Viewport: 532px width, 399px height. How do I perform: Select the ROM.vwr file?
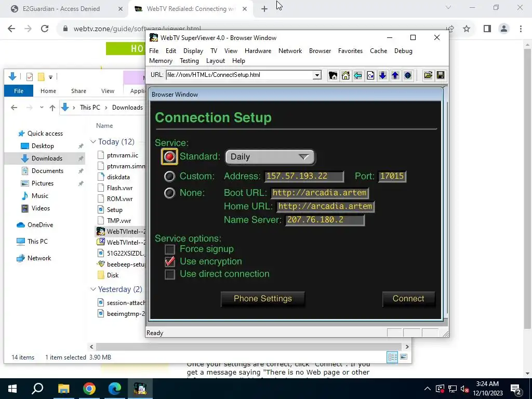(x=119, y=199)
